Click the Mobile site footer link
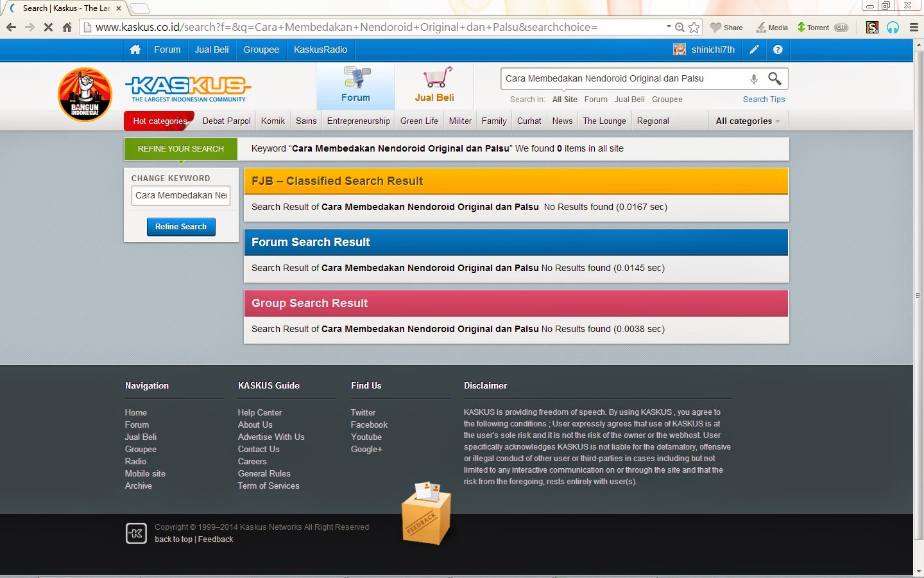Viewport: 924px width, 578px height. (x=145, y=473)
